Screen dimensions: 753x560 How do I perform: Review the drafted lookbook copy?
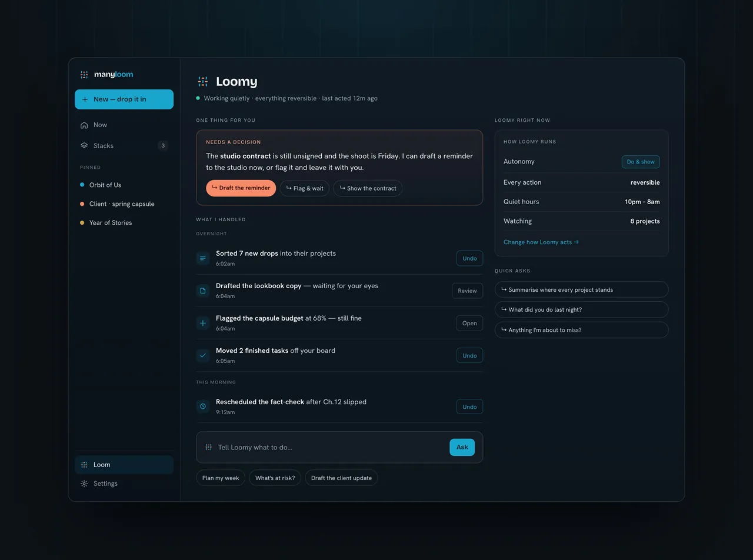point(467,291)
